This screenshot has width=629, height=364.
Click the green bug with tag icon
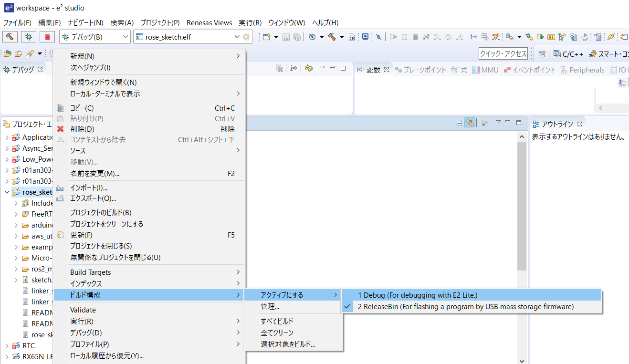tap(529, 37)
